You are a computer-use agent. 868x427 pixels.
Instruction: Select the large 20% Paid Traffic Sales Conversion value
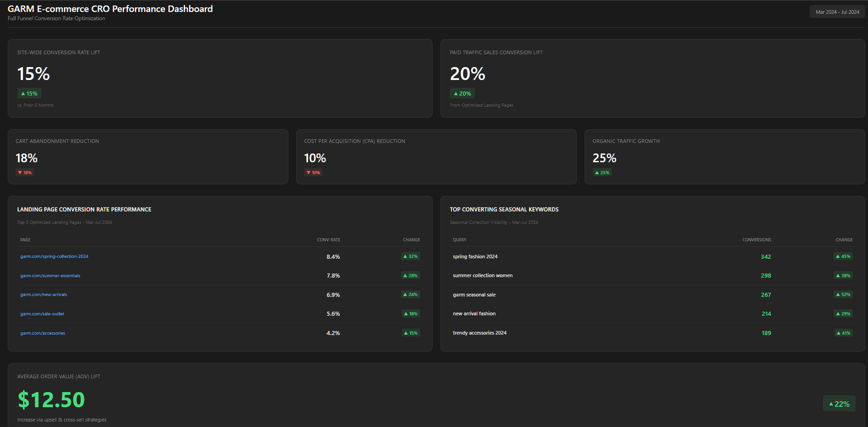[468, 74]
